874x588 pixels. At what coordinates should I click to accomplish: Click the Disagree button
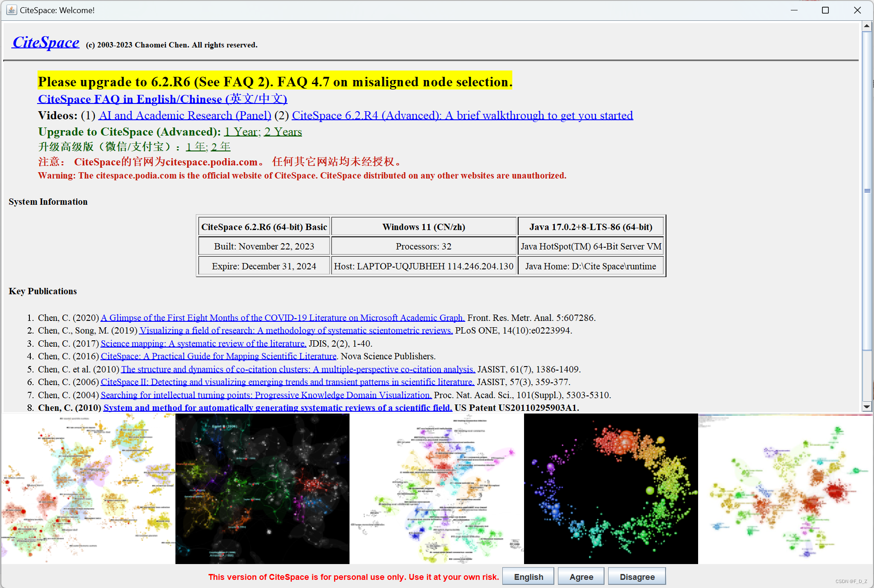637,577
